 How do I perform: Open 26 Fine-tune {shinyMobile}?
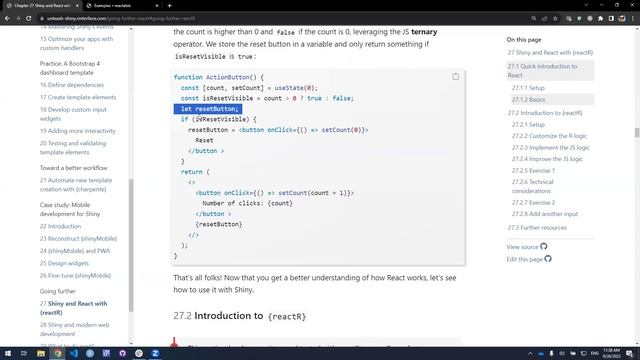point(76,276)
